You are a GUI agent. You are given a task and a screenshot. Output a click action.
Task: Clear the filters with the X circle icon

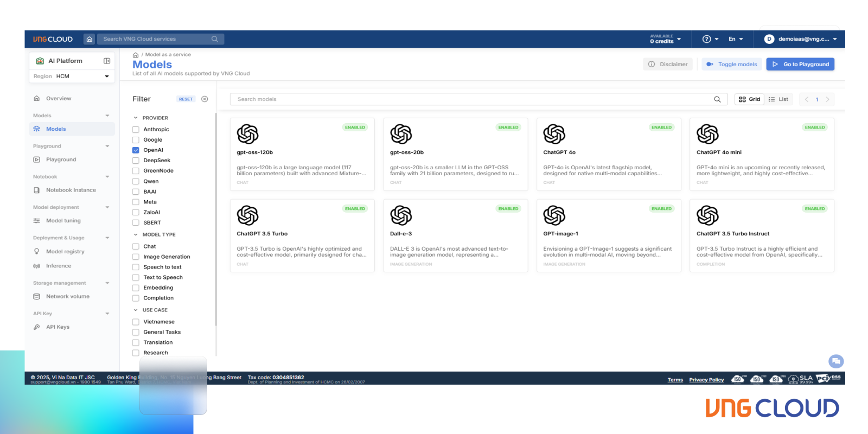click(205, 99)
